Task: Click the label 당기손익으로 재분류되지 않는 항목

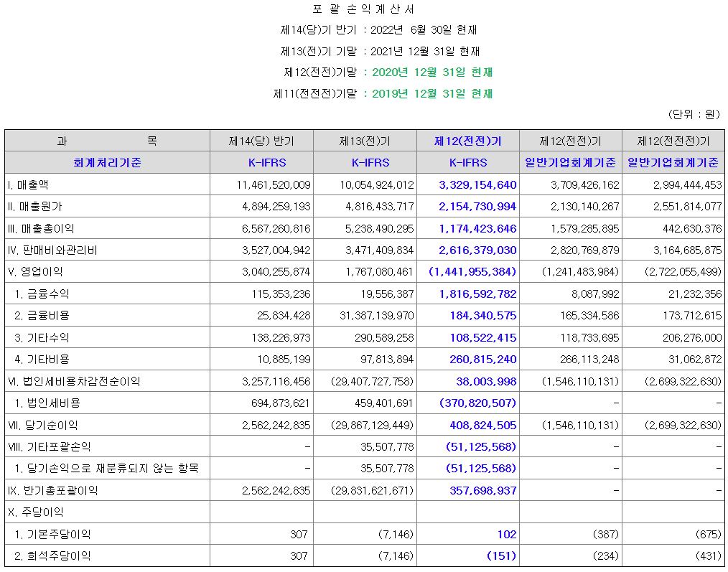Action: coord(112,469)
